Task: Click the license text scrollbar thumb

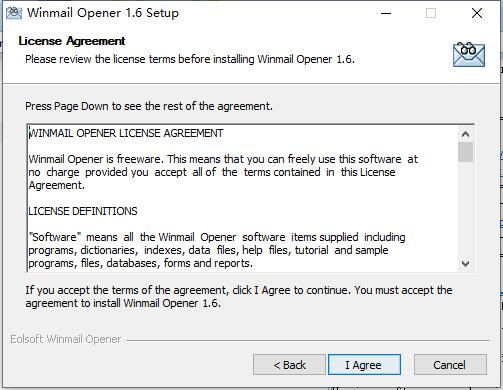Action: (x=465, y=152)
